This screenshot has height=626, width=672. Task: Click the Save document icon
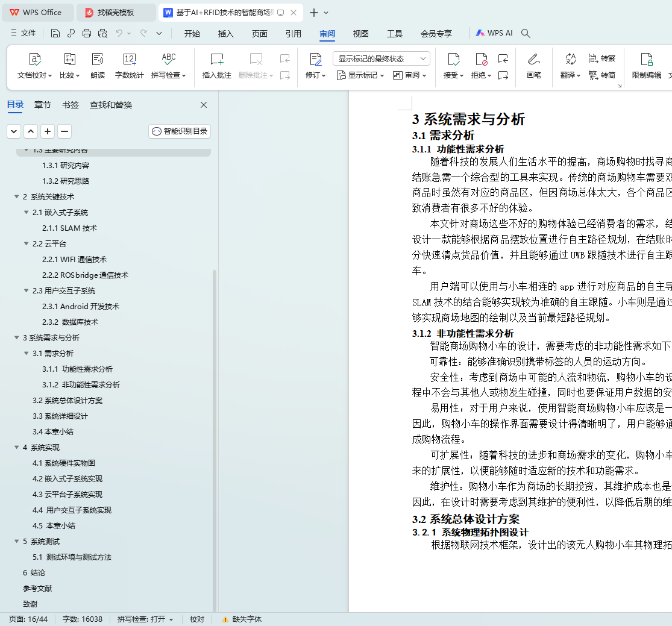click(x=55, y=33)
